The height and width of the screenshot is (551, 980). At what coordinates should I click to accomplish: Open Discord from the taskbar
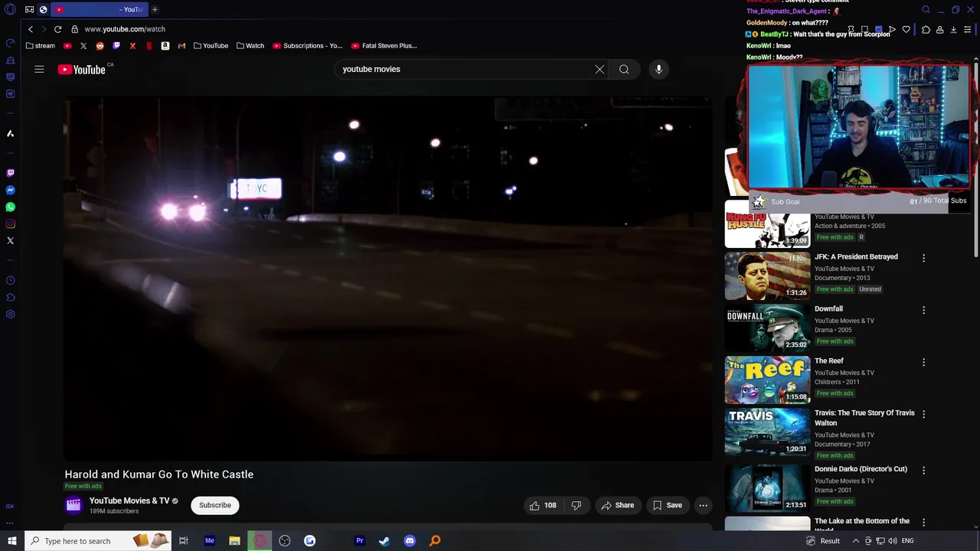point(410,541)
